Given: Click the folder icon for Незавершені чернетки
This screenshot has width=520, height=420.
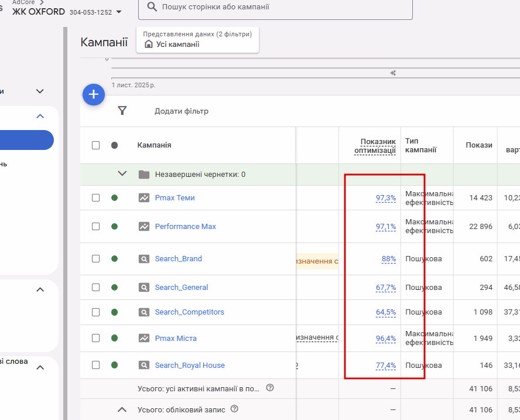Looking at the screenshot, I should 144,175.
